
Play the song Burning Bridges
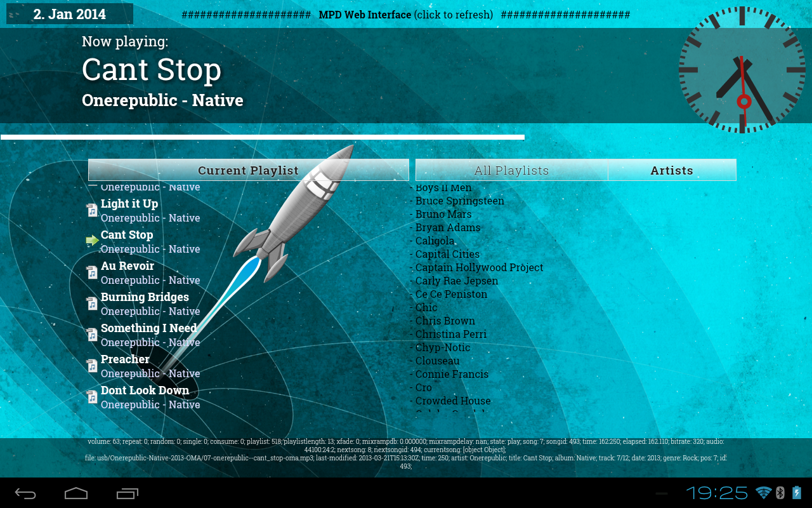(x=145, y=297)
